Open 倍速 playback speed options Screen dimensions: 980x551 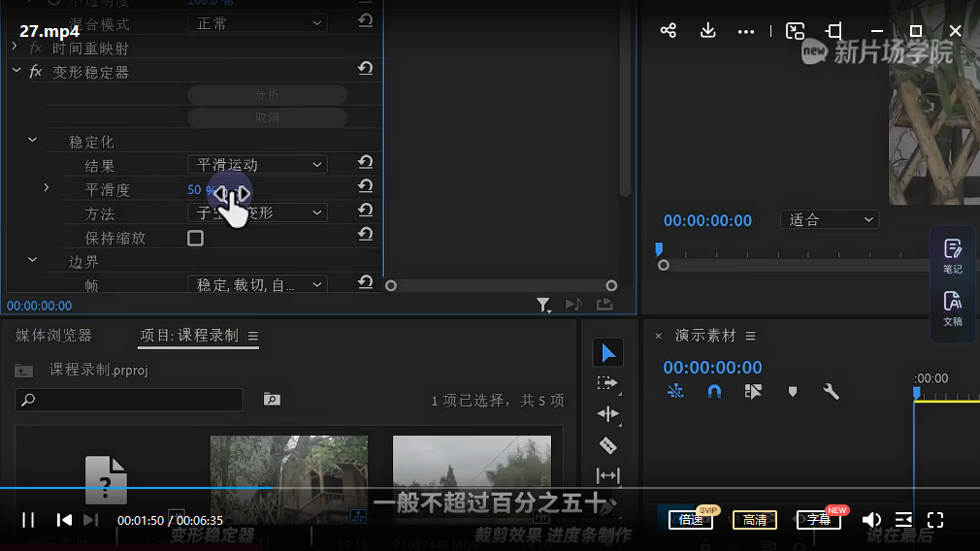tap(691, 519)
